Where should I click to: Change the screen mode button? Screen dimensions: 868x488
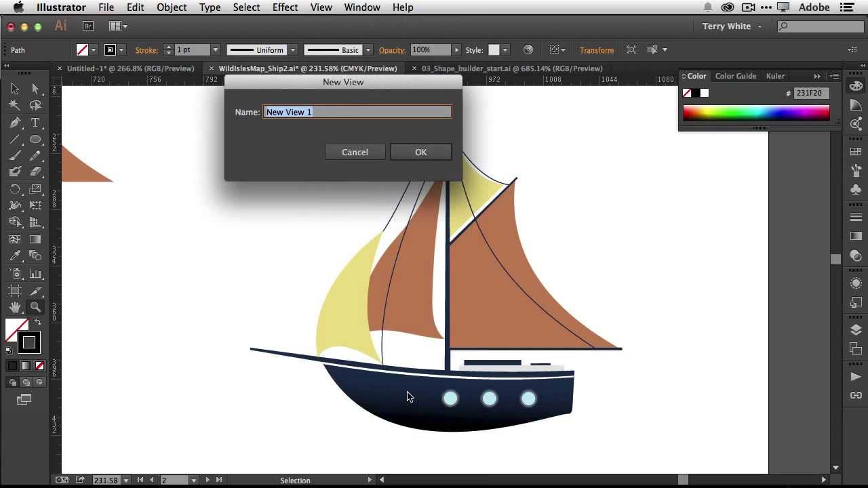(x=24, y=400)
